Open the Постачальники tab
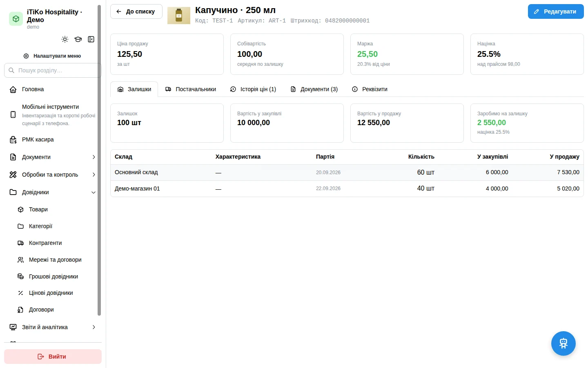Screen dimensions: 588x368 tap(191, 89)
